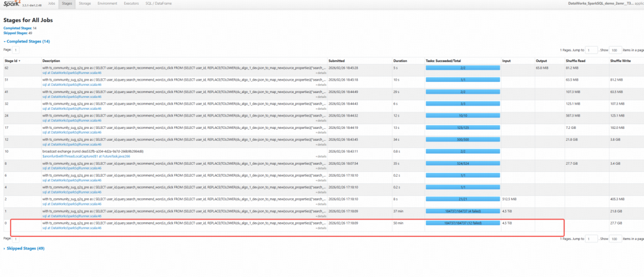
Task: Click the 65.8 MiB output cell
Action: [542, 67]
